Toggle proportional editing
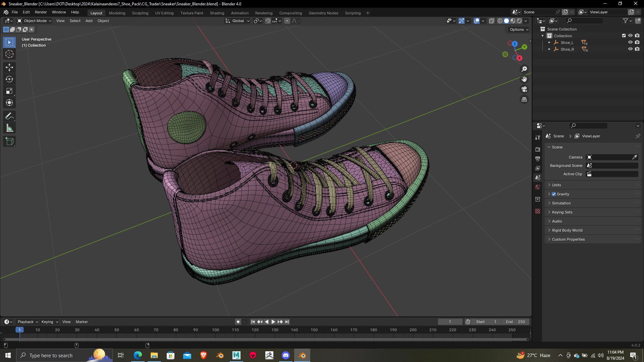Viewport: 644px width, 362px height. coord(287,21)
